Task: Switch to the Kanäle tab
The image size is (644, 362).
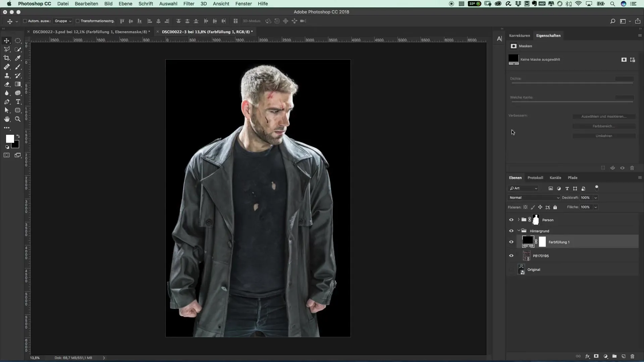Action: point(555,178)
